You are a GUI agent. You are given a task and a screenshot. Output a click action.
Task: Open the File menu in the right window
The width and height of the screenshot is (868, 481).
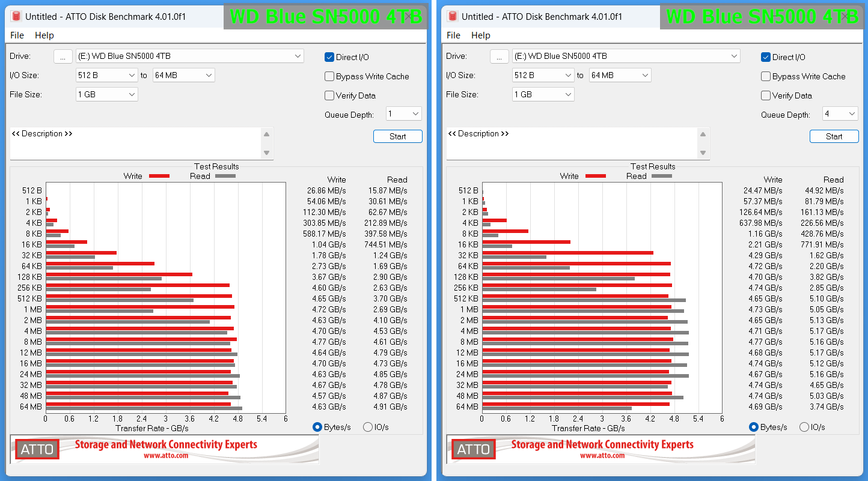point(453,35)
